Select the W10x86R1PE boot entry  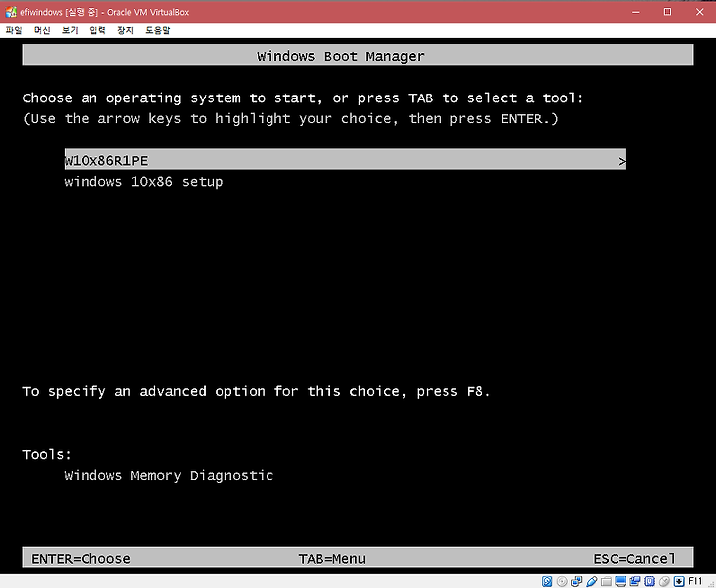(x=345, y=161)
